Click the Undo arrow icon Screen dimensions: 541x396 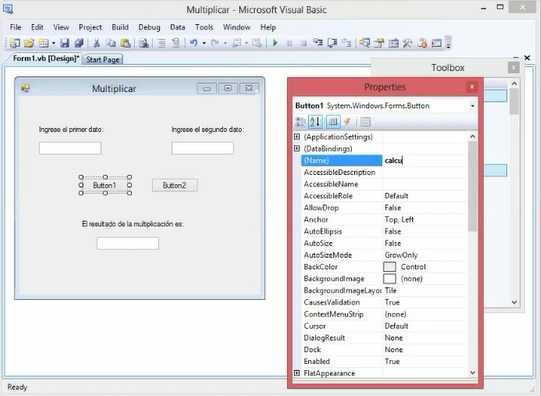pyautogui.click(x=194, y=43)
